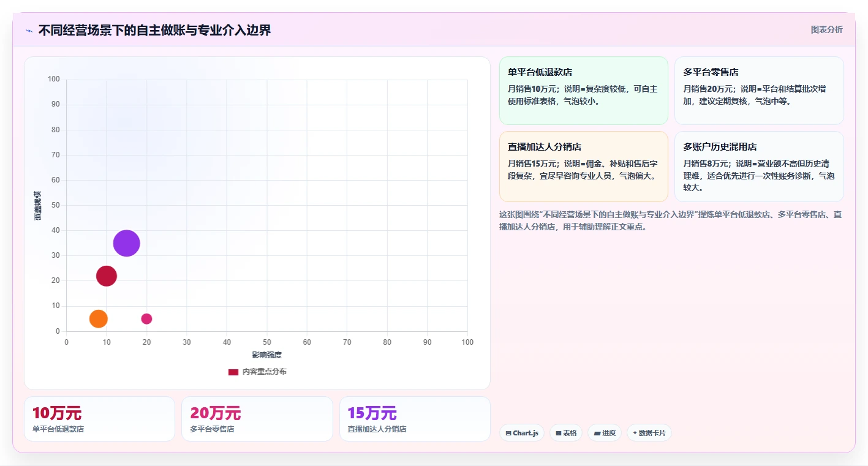Toggle the 内容重点分布 legend swatch

(233, 372)
